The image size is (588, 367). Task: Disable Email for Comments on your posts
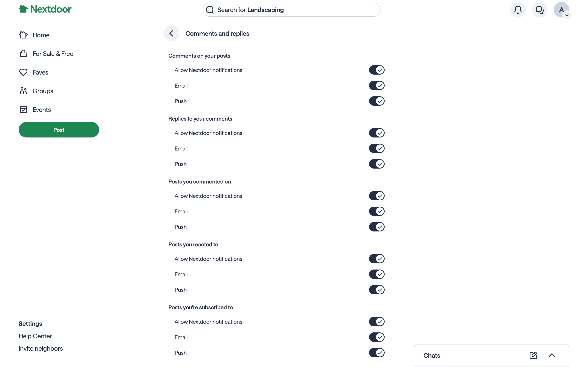[x=377, y=85]
